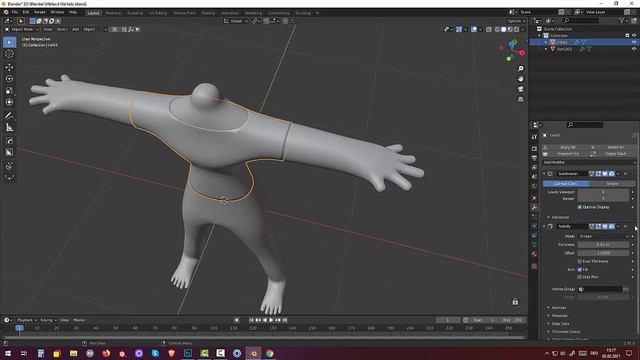Select the Rotate tool
Screen dimensions: 640x360
click(9, 79)
